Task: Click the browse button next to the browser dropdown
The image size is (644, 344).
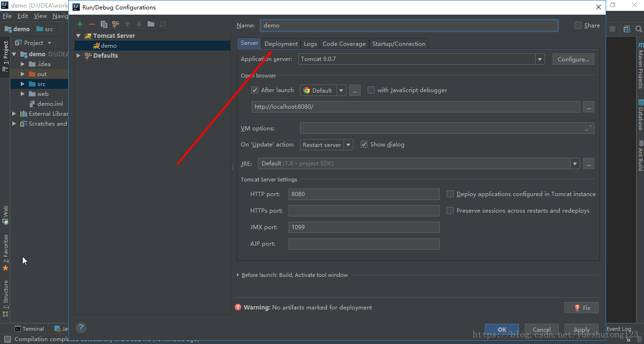Action: pyautogui.click(x=355, y=90)
